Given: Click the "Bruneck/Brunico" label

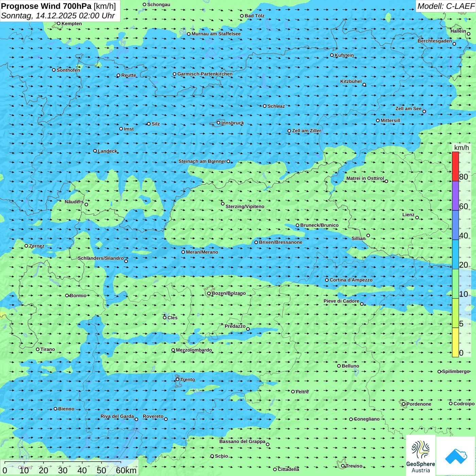Looking at the screenshot, I should [319, 225].
